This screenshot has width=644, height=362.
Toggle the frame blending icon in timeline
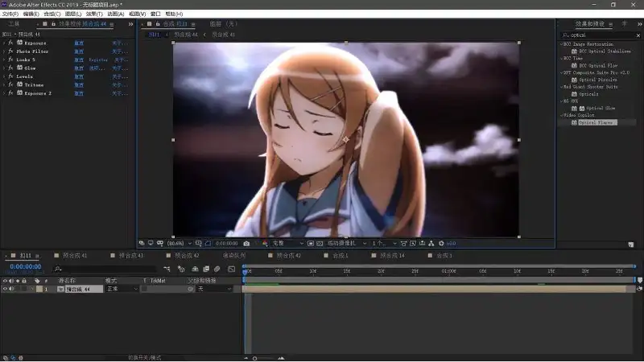[x=206, y=269]
